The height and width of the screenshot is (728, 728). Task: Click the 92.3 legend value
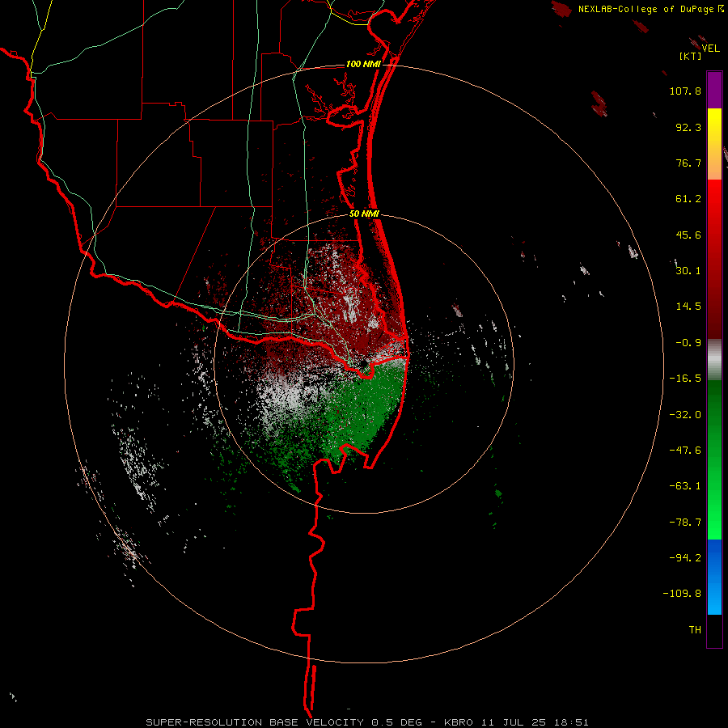688,127
